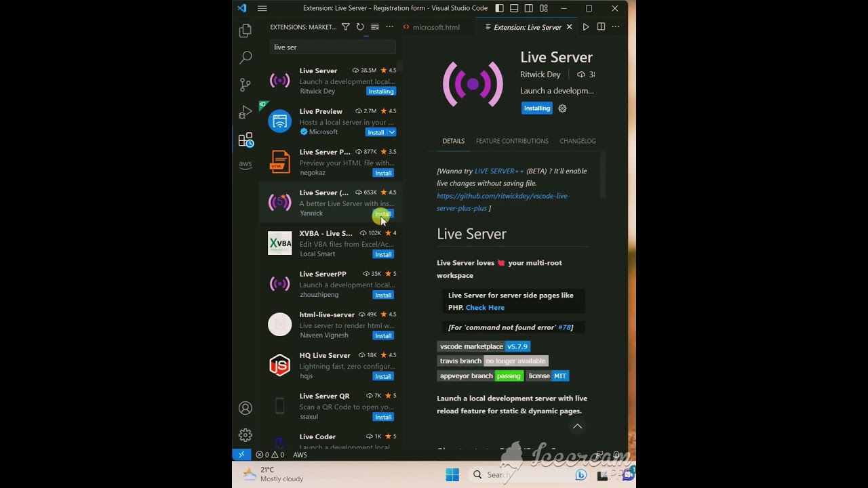Toggle secondary side bar layout button
This screenshot has width=868, height=488.
click(x=528, y=8)
